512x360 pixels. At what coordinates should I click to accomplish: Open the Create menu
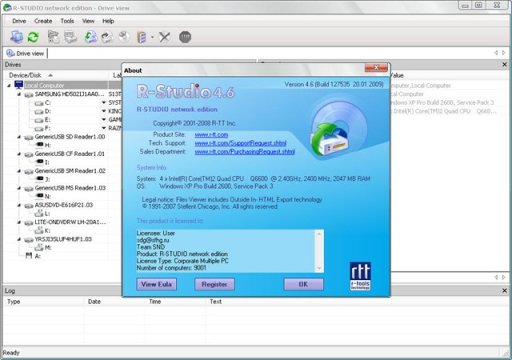(43, 21)
